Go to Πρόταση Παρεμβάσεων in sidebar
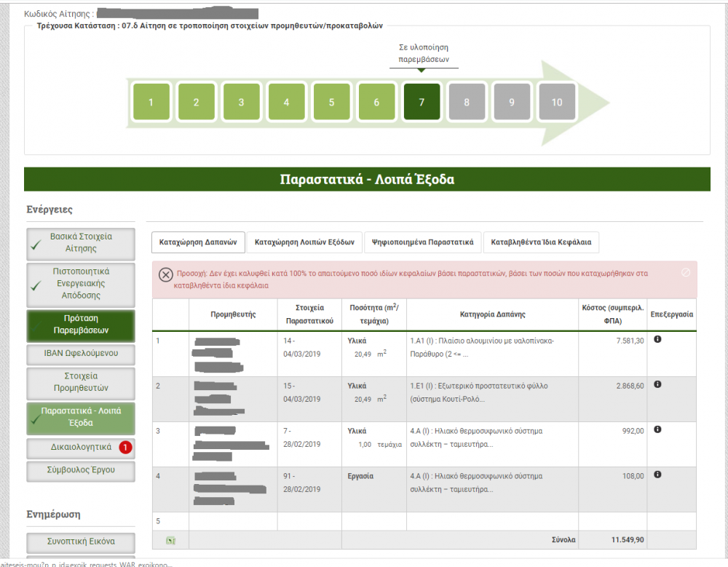 81,325
